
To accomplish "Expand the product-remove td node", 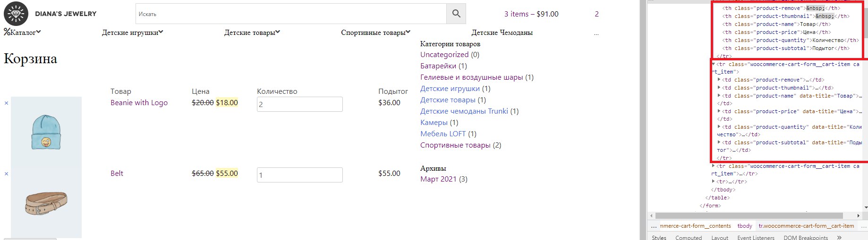I will [x=719, y=80].
